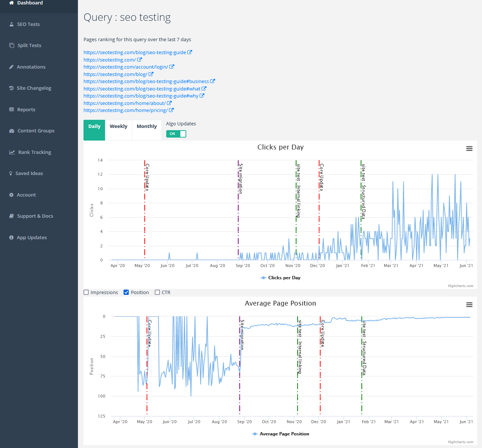
Task: Toggle Average Page Position legend series
Action: pos(281,434)
